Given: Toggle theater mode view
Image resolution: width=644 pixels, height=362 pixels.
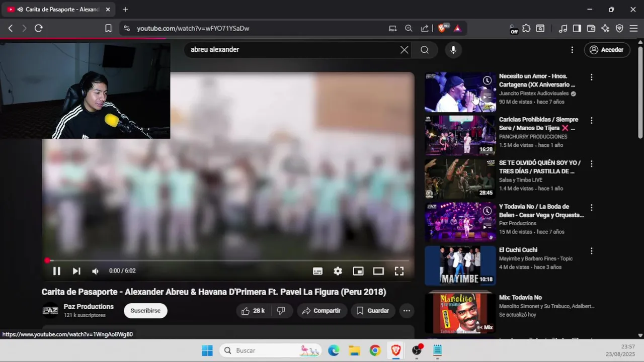Looking at the screenshot, I should point(378,271).
